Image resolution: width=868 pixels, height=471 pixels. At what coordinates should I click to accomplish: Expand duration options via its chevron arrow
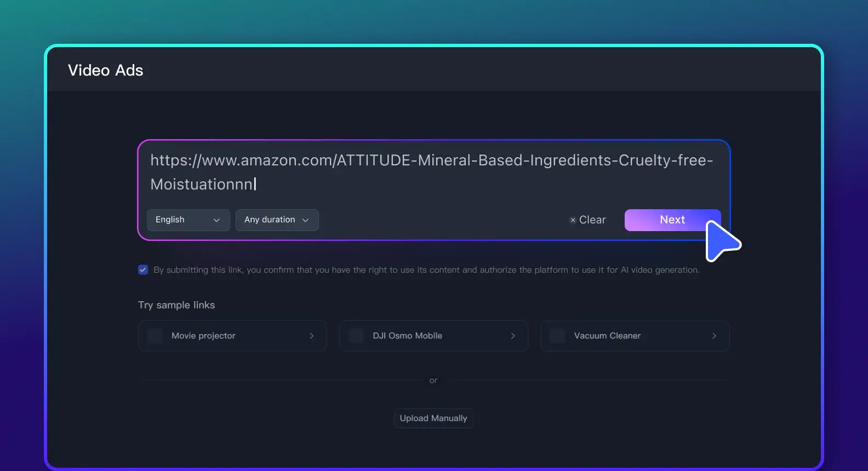pyautogui.click(x=306, y=220)
